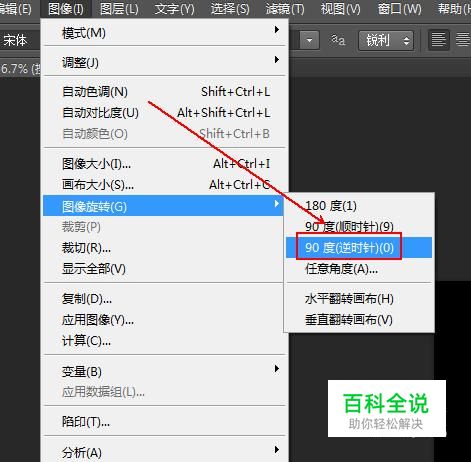Choose 裁切(R)... command
This screenshot has height=462, width=471.
click(163, 248)
